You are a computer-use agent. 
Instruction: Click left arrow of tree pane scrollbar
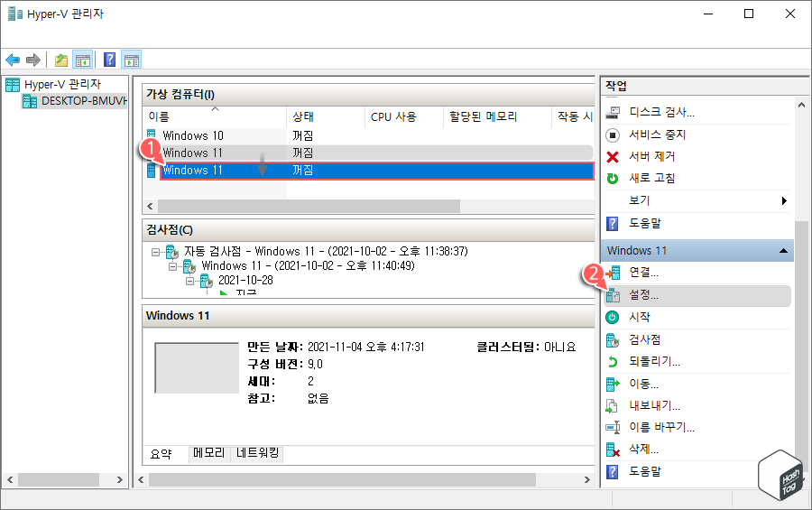(10, 480)
